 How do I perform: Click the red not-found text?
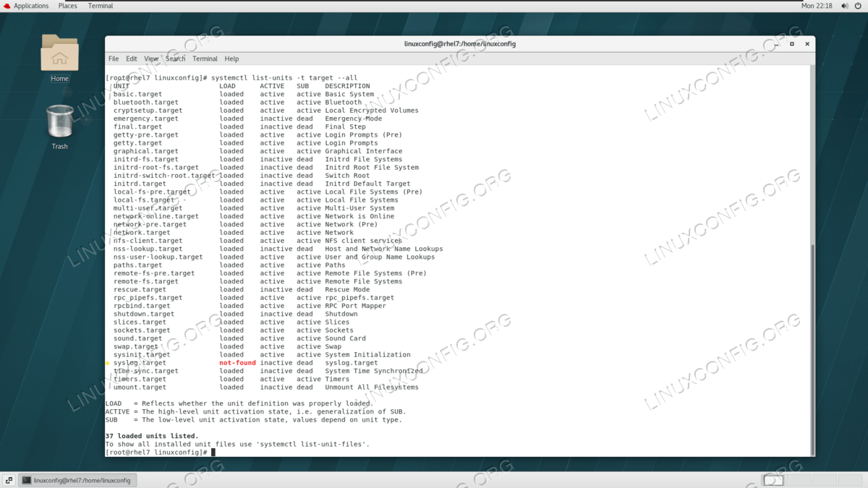(238, 363)
